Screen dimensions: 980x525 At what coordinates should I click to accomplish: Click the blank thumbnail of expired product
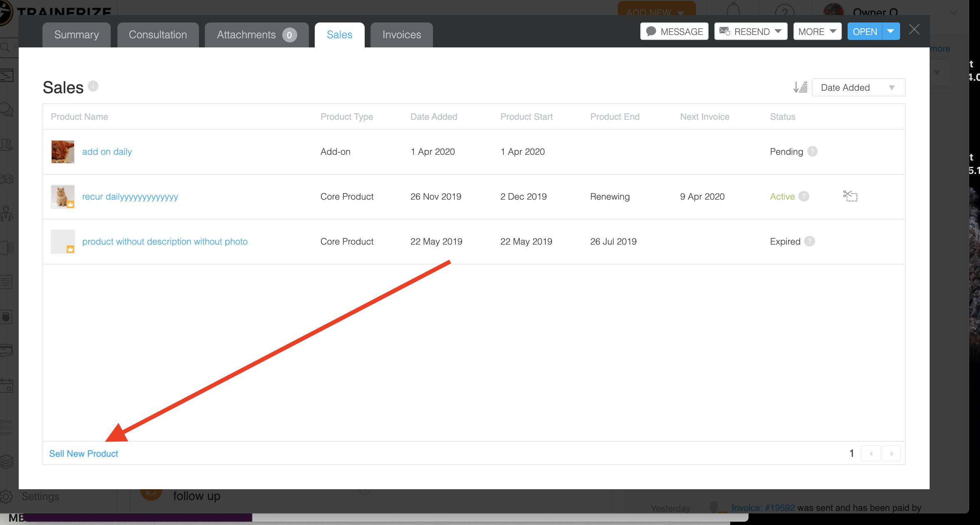(62, 242)
